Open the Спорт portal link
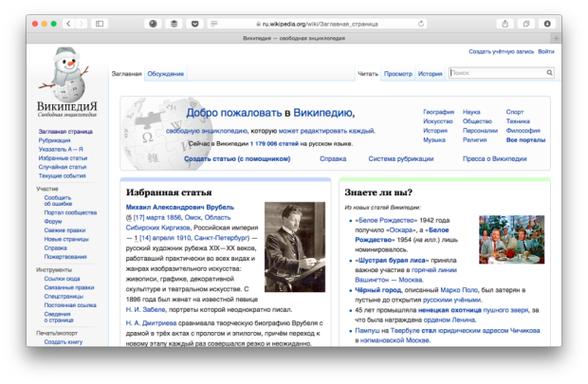The width and height of the screenshot is (588, 384). click(x=515, y=112)
